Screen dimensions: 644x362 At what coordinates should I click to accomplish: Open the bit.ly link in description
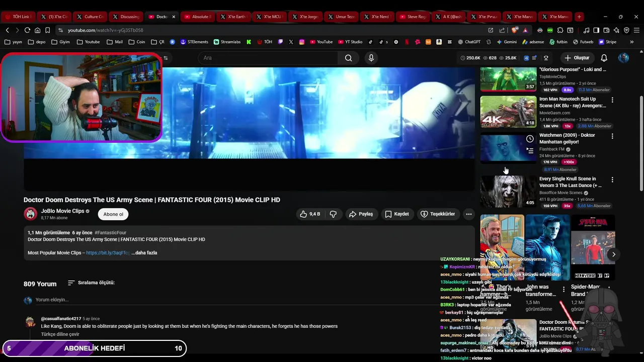tap(108, 253)
